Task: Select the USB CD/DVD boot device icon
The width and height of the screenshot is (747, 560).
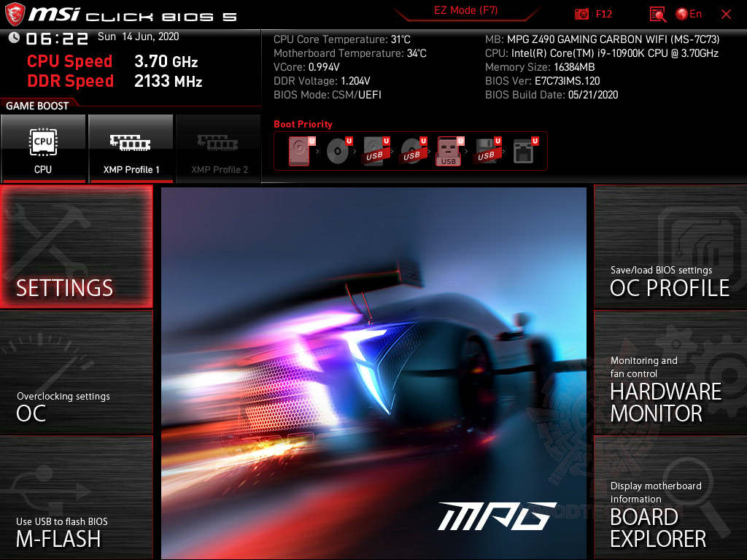Action: (x=413, y=151)
